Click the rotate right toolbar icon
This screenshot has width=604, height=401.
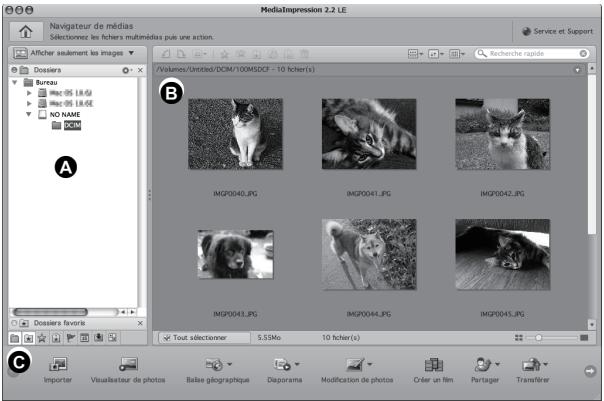[181, 54]
